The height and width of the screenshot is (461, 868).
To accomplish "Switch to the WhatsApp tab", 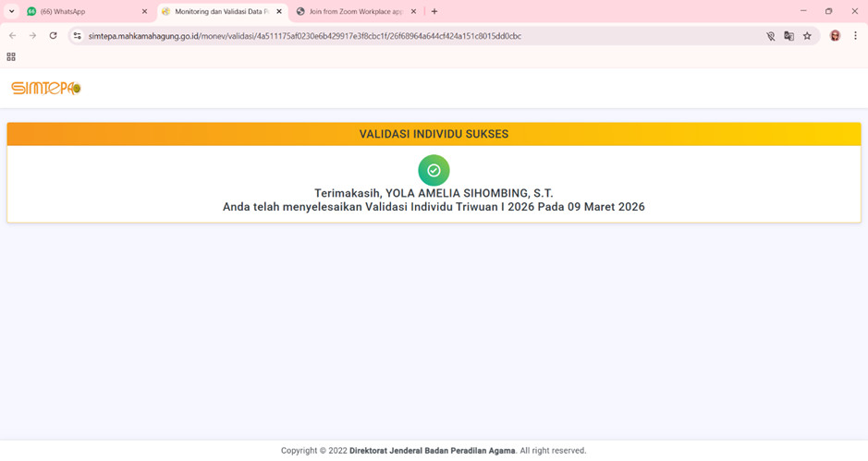I will point(83,11).
